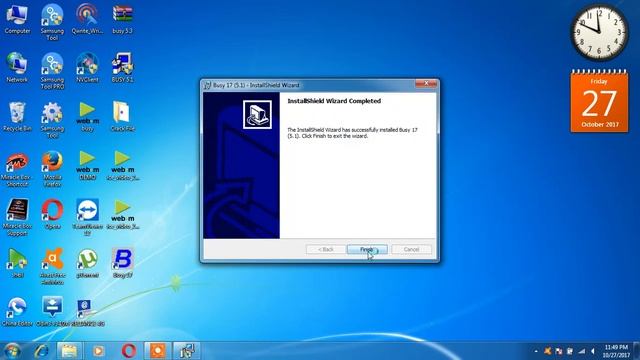Launch Opera from the taskbar
Screen dimensions: 640x360
pos(129,351)
